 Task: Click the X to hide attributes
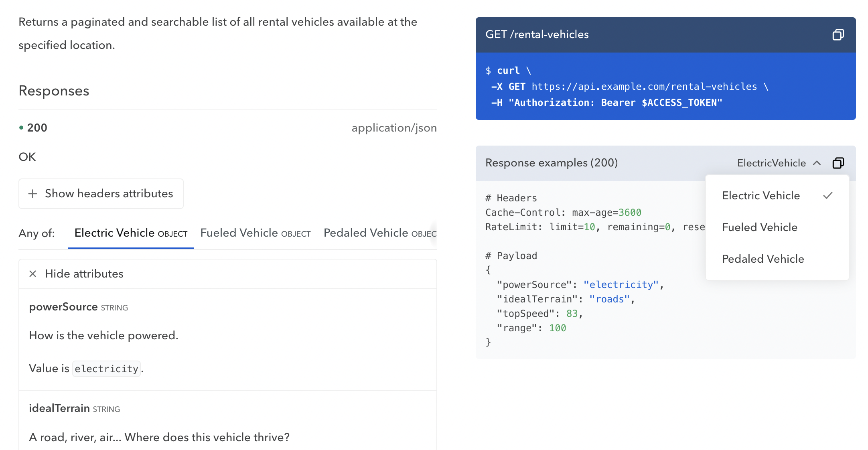[x=33, y=274]
